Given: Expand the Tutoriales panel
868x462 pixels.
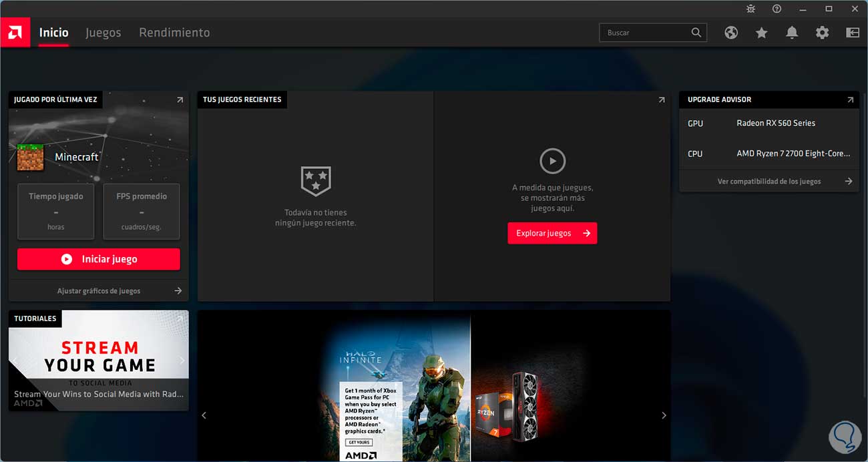Looking at the screenshot, I should pos(180,318).
